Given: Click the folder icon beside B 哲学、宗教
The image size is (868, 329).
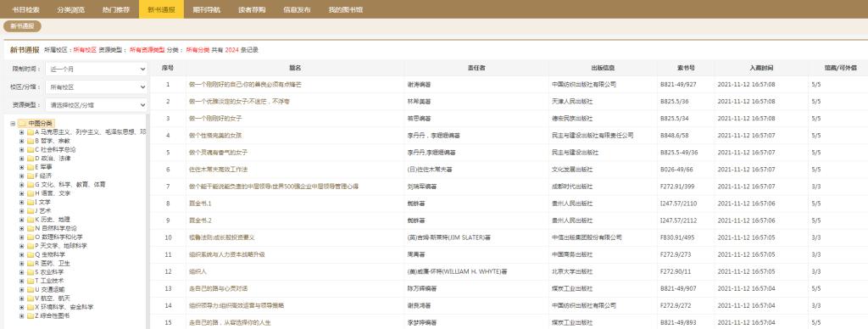Looking at the screenshot, I should tap(30, 142).
